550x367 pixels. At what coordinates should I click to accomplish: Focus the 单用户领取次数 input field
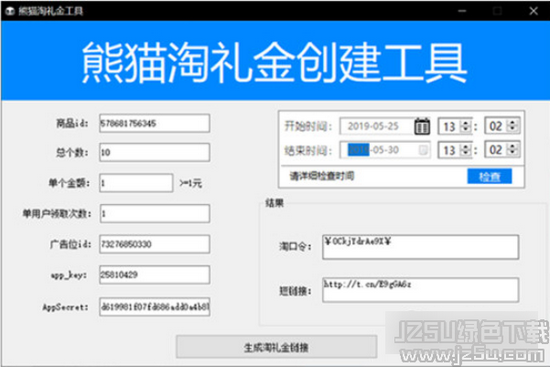click(x=155, y=213)
